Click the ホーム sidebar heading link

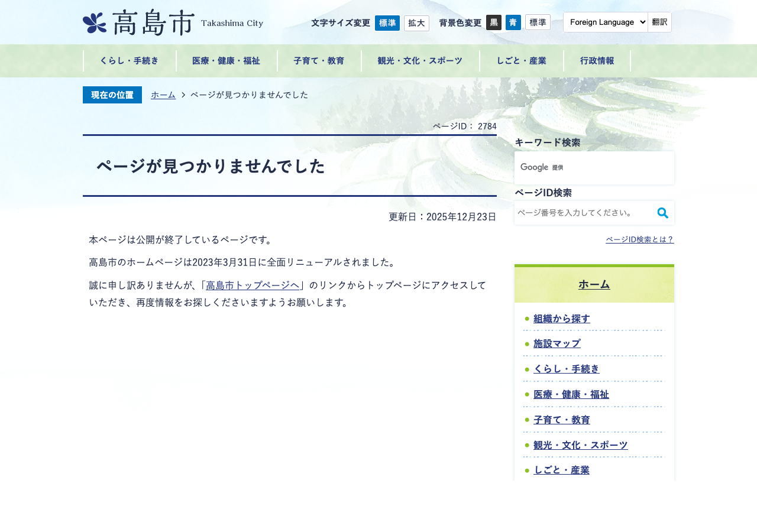coord(594,284)
